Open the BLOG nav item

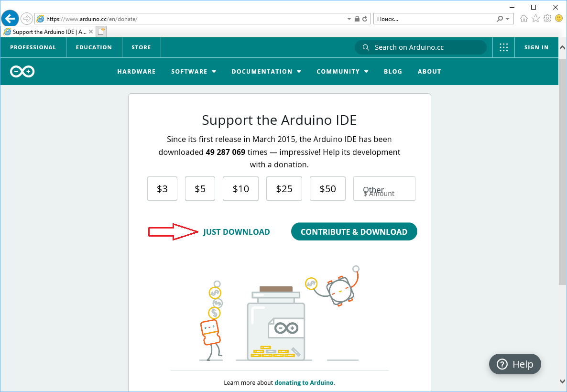(393, 72)
